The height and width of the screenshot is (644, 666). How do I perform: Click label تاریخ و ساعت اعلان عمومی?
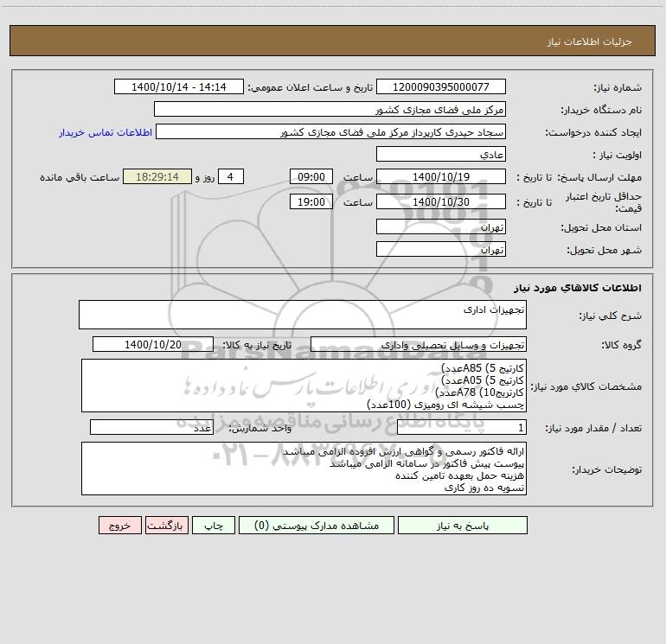click(310, 87)
